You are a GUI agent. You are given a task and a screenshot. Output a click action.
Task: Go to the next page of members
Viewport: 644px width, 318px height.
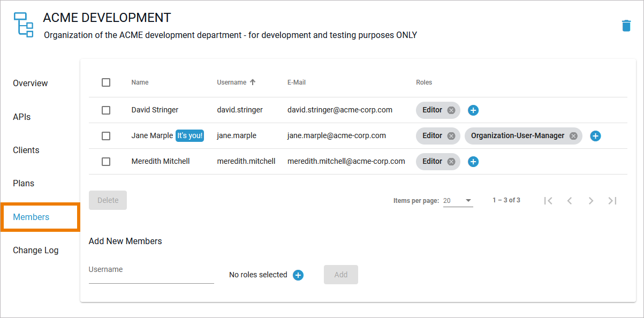coord(591,201)
